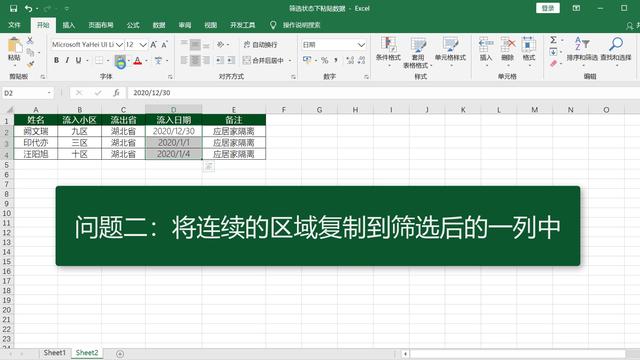Toggle align left

click(x=184, y=60)
